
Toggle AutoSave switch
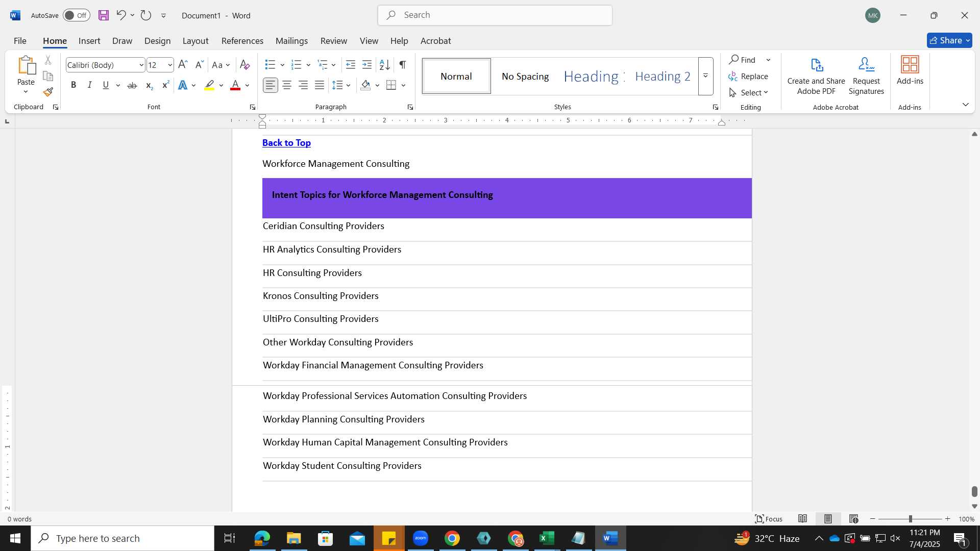[x=76, y=15]
